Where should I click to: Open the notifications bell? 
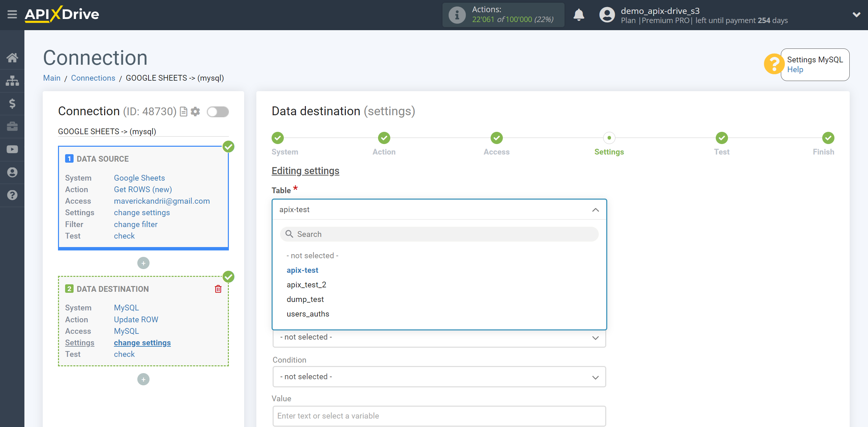[x=579, y=15]
